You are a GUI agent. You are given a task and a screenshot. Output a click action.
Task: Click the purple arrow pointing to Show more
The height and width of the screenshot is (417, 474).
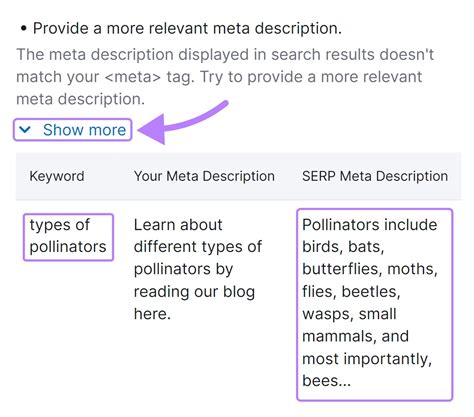183,122
